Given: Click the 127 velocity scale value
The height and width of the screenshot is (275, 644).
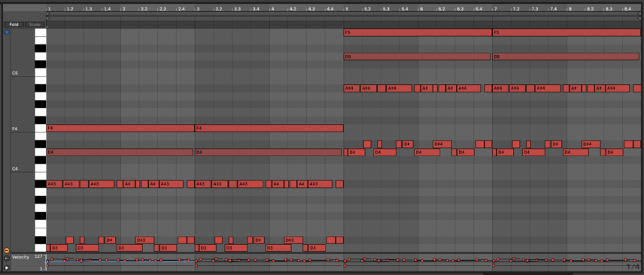Looking at the screenshot, I should pos(38,256).
